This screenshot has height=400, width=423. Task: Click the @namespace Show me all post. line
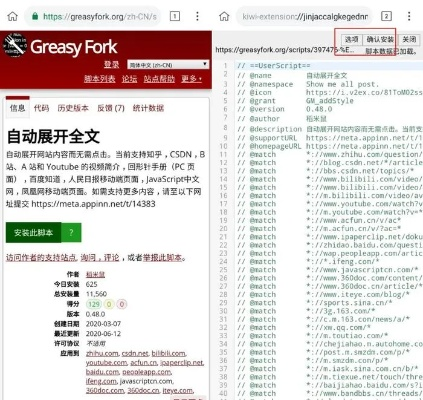pyautogui.click(x=308, y=84)
